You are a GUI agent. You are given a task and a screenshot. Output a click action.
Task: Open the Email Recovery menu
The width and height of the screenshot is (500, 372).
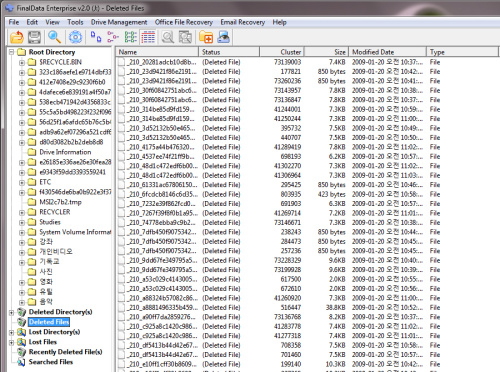click(x=243, y=22)
